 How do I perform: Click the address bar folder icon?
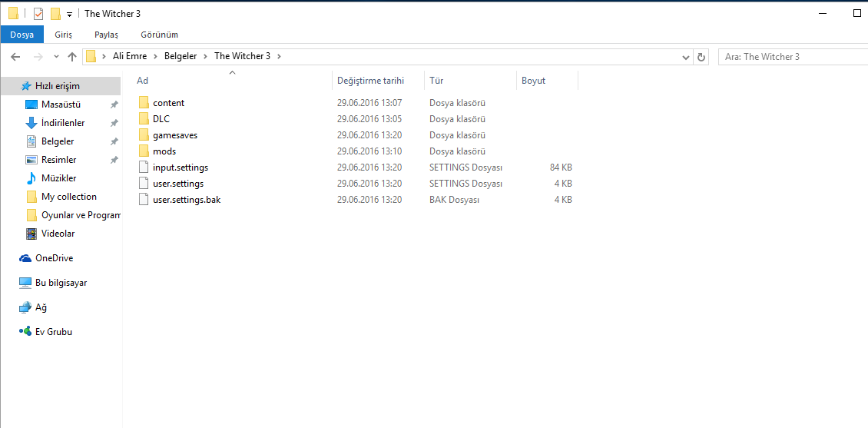(91, 56)
